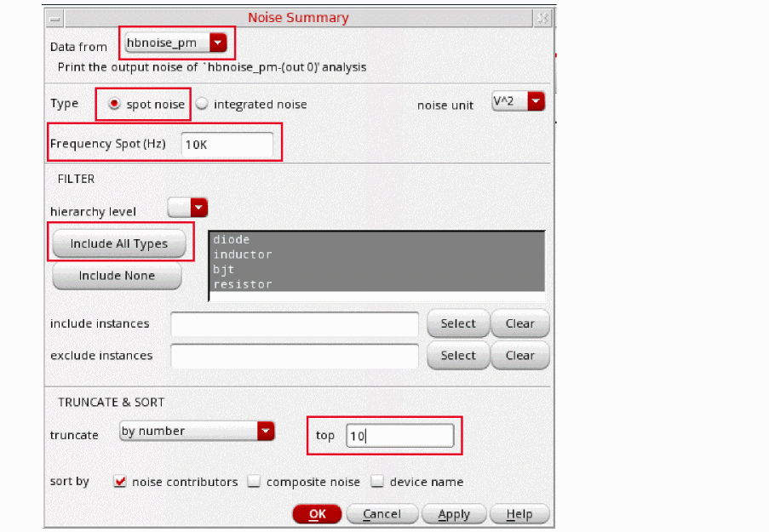Screen dimensions: 769x532
Task: Click the pin icon at title bar right
Action: (x=542, y=19)
